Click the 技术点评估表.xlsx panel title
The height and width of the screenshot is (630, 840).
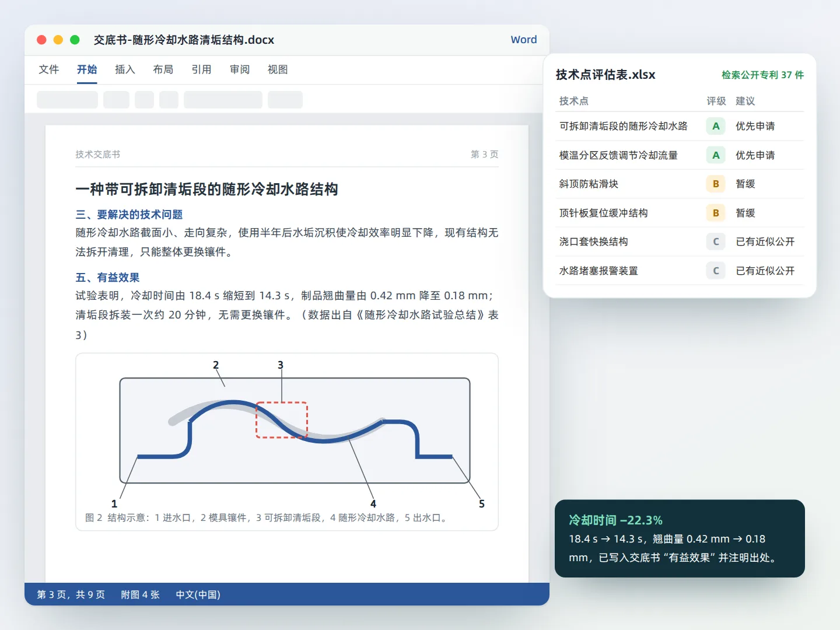[605, 75]
